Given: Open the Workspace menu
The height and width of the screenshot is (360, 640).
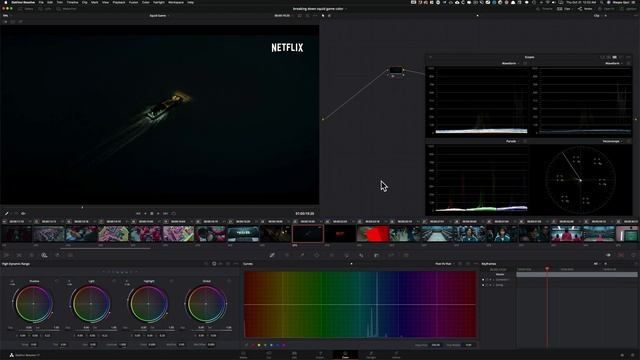Looking at the screenshot, I should [176, 2].
